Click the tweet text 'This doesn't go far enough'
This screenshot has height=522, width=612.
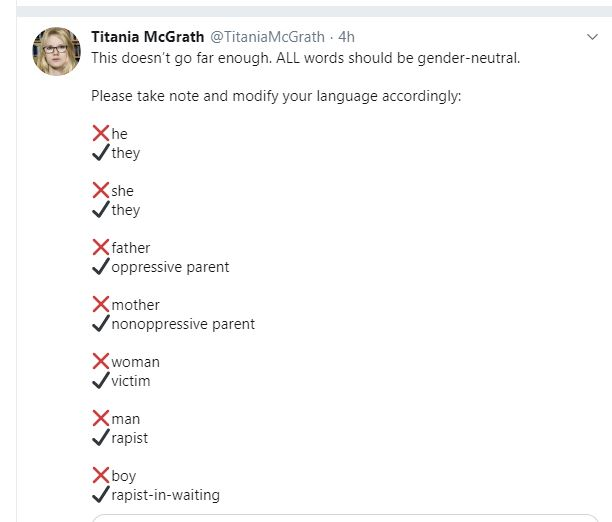[x=181, y=58]
